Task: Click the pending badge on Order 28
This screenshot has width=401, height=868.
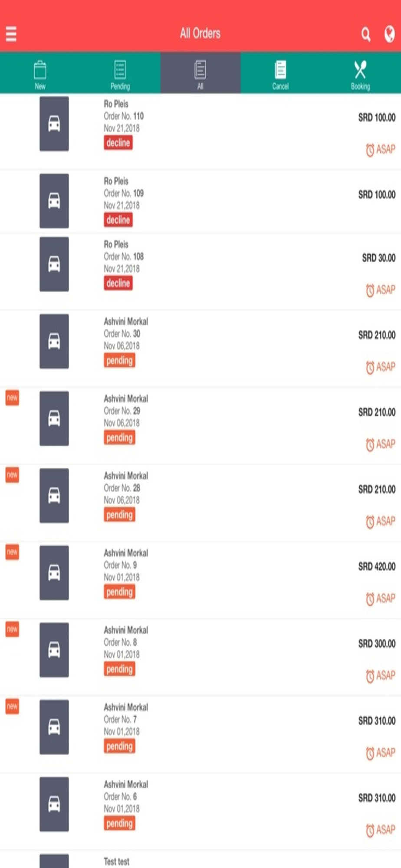Action: pyautogui.click(x=119, y=515)
